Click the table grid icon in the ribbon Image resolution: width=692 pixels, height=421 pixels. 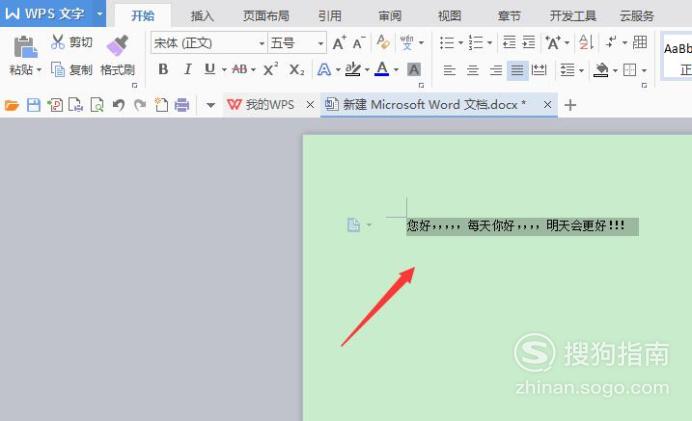click(640, 42)
